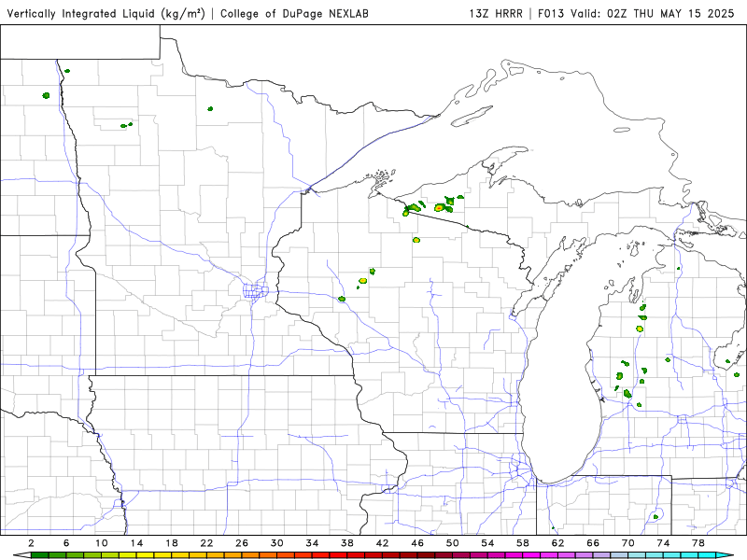Click the color scale label '30'
Image resolution: width=747 pixels, height=560 pixels.
tap(277, 543)
